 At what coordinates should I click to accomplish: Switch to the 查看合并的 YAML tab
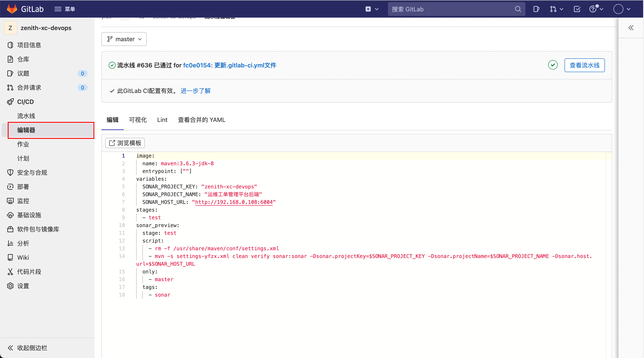201,120
